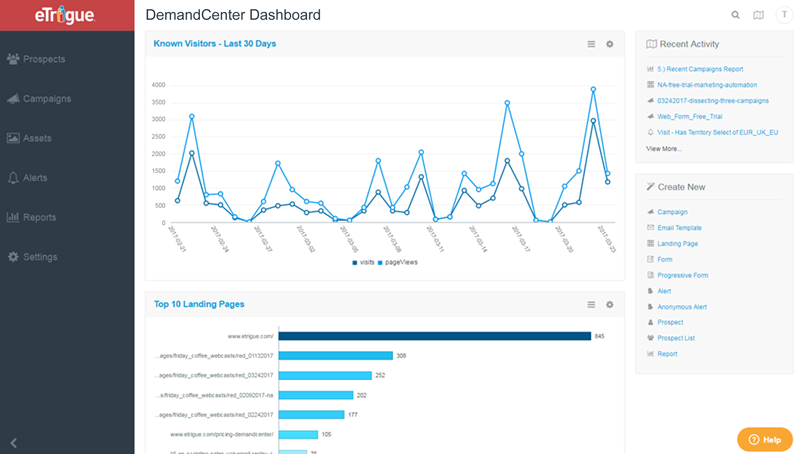Image resolution: width=800 pixels, height=454 pixels.
Task: Click the red_02092017-na bar showing 202
Action: 316,395
